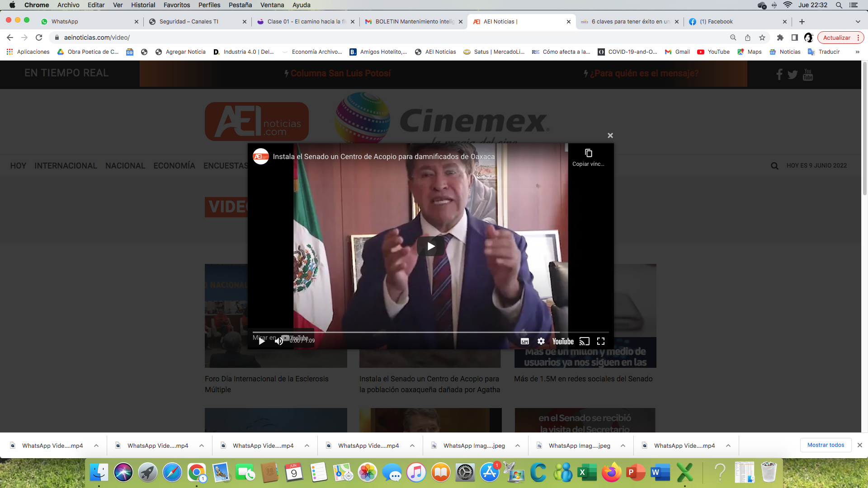Open the site's Facebook icon in header
Screen dimensions: 868x488
click(x=779, y=75)
